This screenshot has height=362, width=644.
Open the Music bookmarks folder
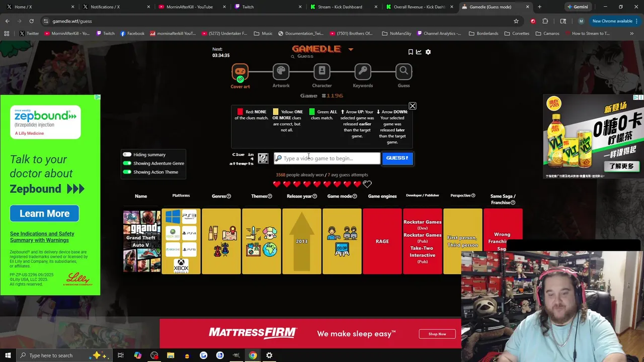pyautogui.click(x=263, y=34)
